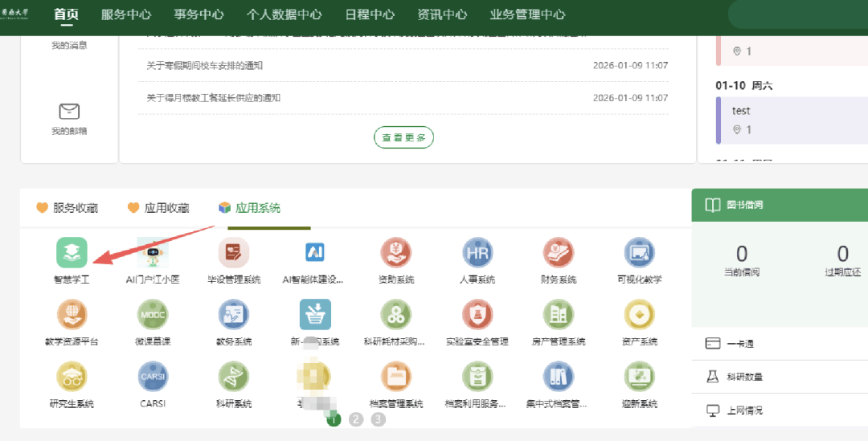Open 毕设管理系统 icon
This screenshot has width=868, height=441.
tap(234, 253)
